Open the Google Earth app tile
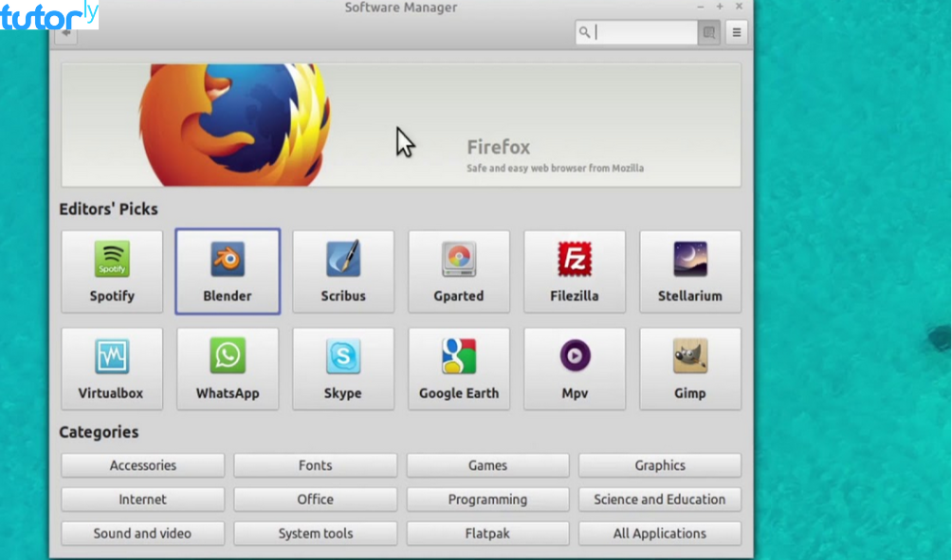This screenshot has height=560, width=952. point(459,369)
